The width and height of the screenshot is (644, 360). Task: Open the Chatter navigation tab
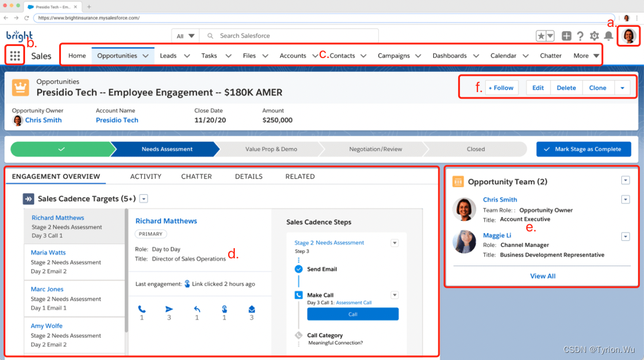point(550,56)
